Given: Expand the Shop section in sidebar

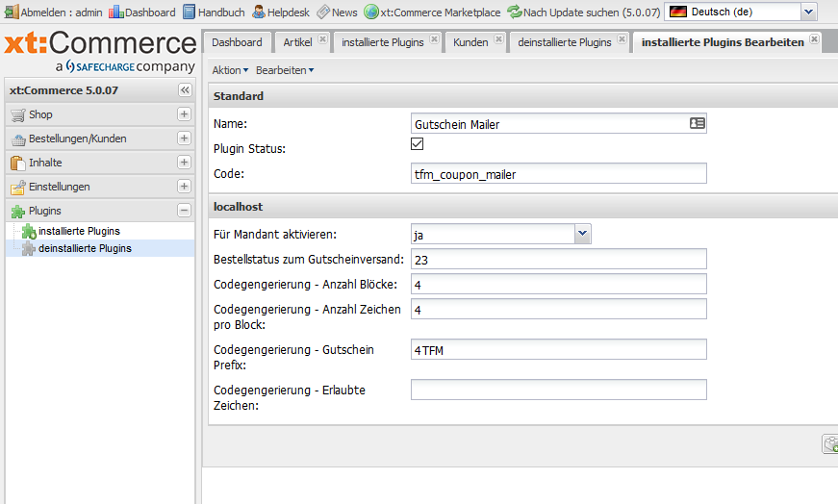Looking at the screenshot, I should click(x=184, y=114).
